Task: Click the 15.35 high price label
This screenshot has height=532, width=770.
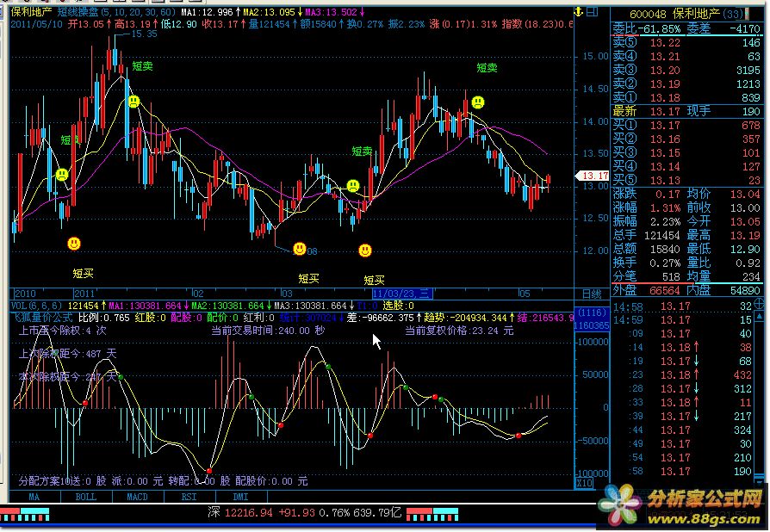Action: [x=144, y=34]
